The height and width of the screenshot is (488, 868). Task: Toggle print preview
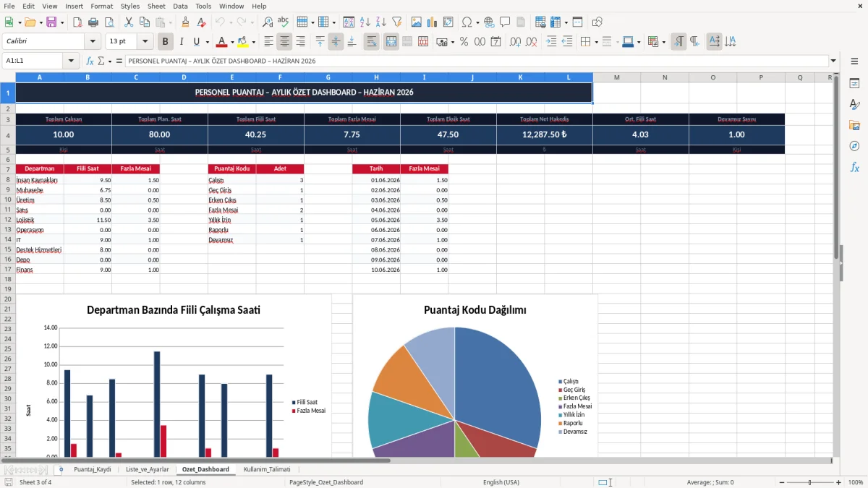pos(109,22)
